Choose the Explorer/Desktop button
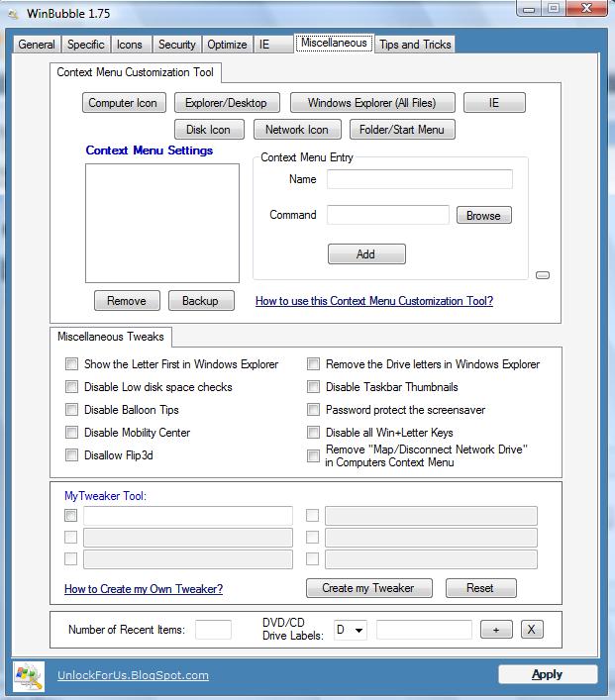The height and width of the screenshot is (700, 615). (x=227, y=103)
